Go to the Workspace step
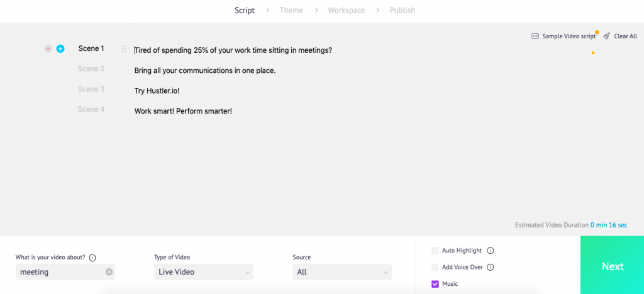 click(x=347, y=11)
